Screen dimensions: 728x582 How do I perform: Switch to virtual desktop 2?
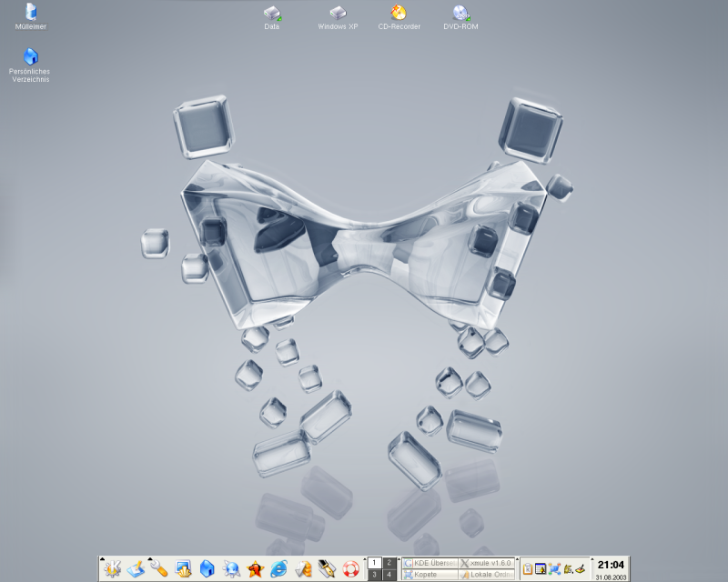point(389,563)
